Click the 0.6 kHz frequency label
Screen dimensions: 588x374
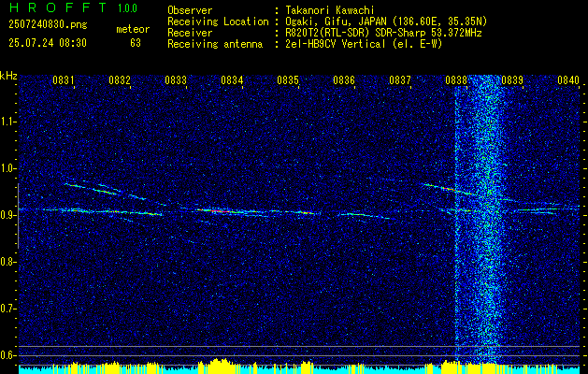(8, 355)
